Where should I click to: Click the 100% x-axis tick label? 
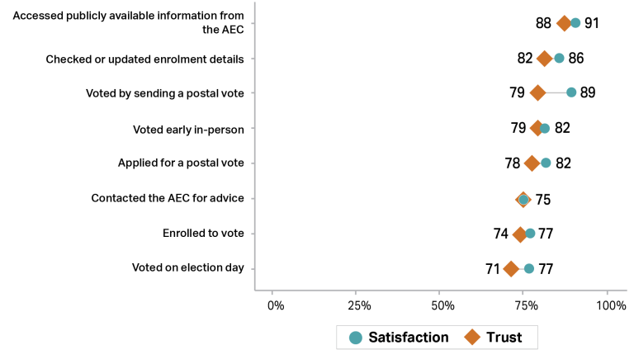pos(611,305)
